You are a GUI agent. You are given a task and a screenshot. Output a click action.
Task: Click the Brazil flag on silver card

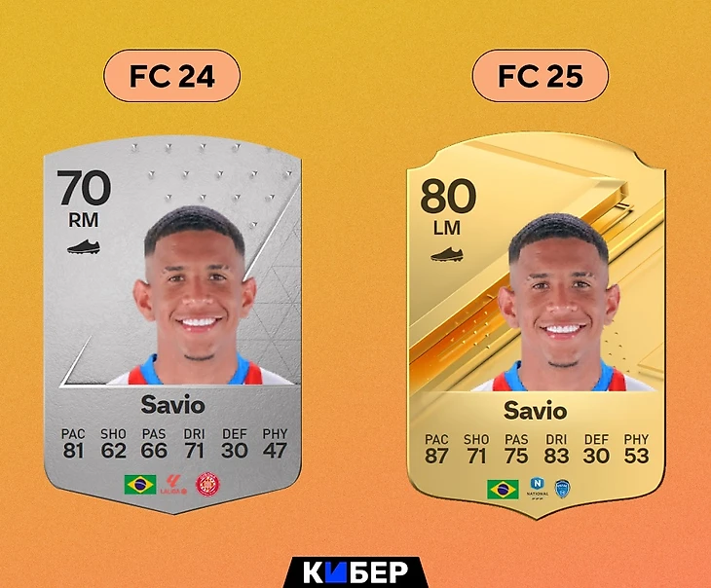tap(140, 485)
